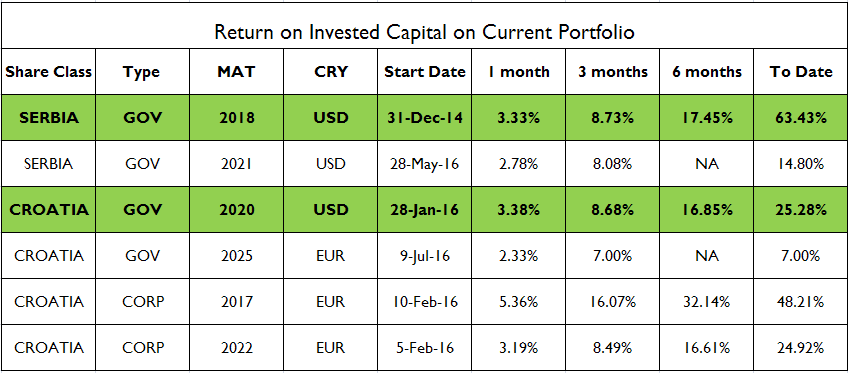Select the highlighted CROATIA 2020 share class cell
This screenshot has width=848, height=373.
49,210
